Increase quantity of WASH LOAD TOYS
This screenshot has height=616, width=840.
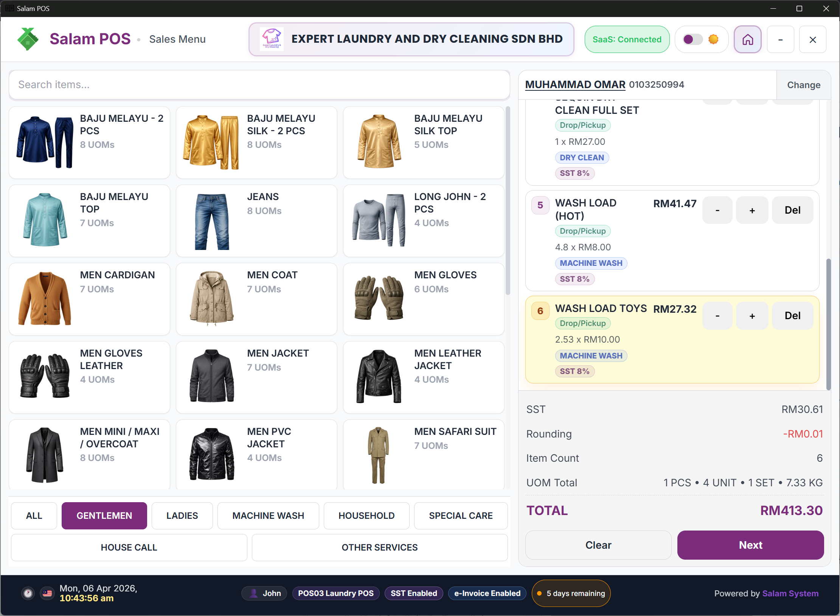pos(752,316)
